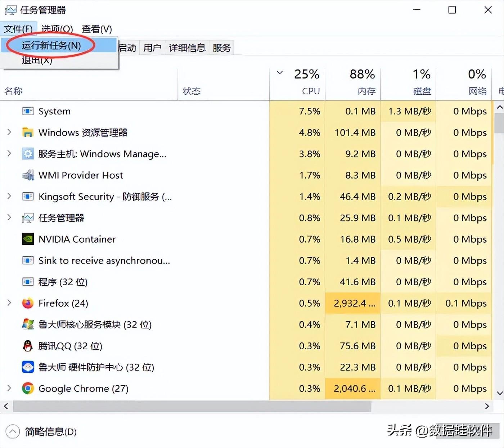Image resolution: width=504 pixels, height=448 pixels.
Task: Click the 7.5% CPU cell for System
Action: pos(297,111)
